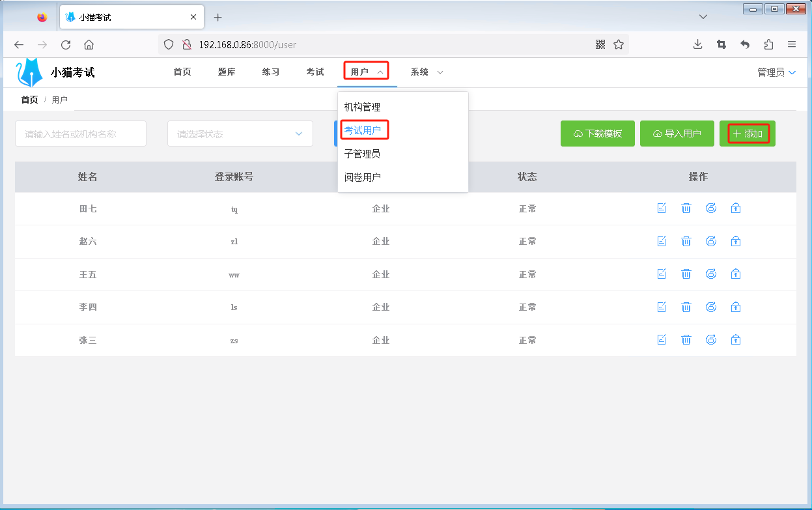Bookmark this page with star icon
The width and height of the screenshot is (812, 510).
(x=619, y=44)
